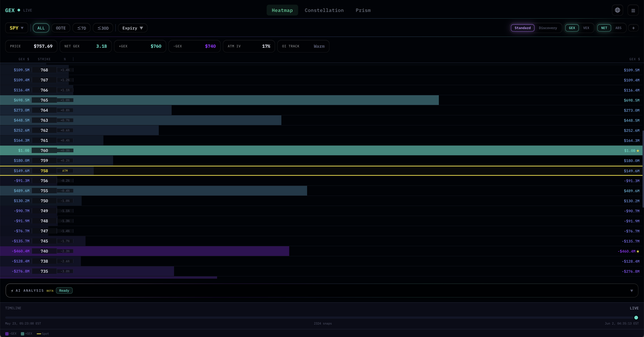The width and height of the screenshot is (644, 337).
Task: Click the right GEX $ column header
Action: (634, 59)
